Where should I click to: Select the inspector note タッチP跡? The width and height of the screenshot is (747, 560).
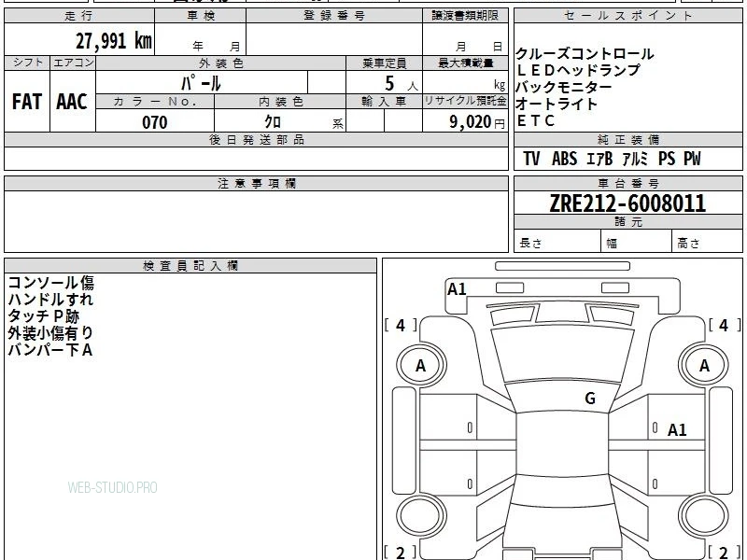click(x=43, y=316)
